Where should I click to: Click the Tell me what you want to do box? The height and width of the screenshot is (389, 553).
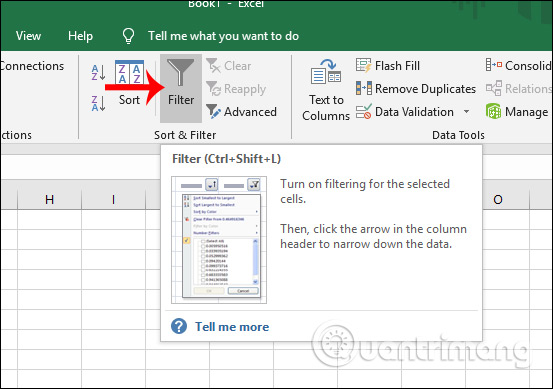(223, 36)
